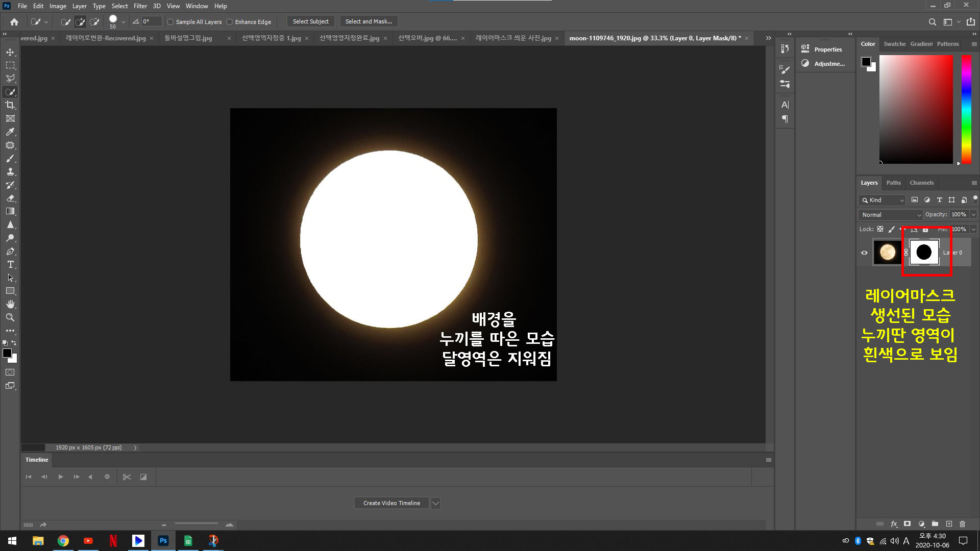The height and width of the screenshot is (551, 980).
Task: Click the delete layer trash icon
Action: click(962, 524)
